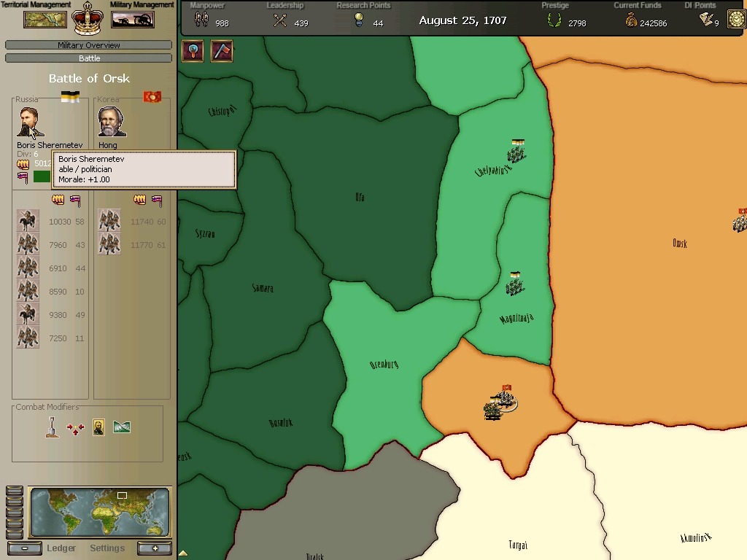Select Russian army in Magnitnaja
747x560 pixels.
tap(514, 284)
